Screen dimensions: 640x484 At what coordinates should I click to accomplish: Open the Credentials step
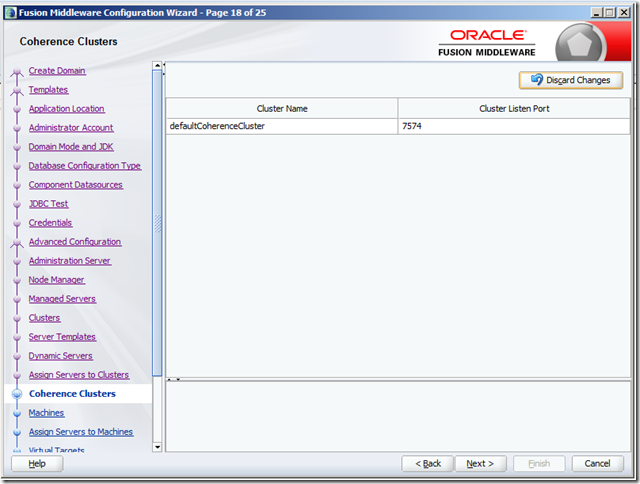tap(50, 223)
